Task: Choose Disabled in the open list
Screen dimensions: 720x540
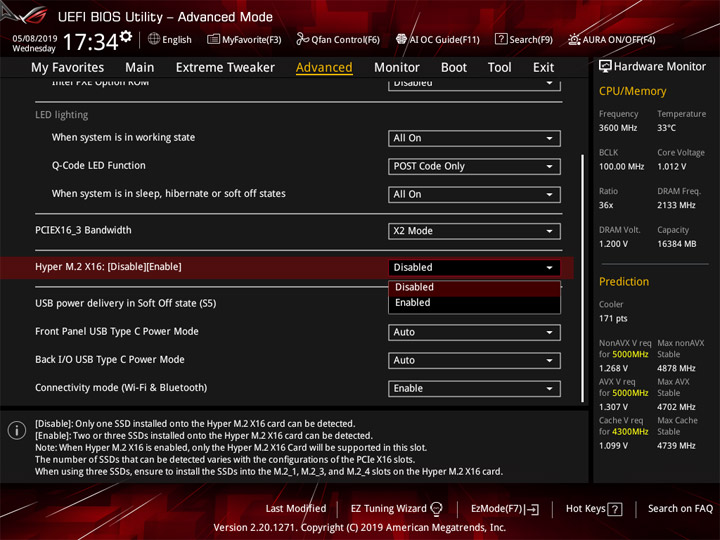Action: 474,287
